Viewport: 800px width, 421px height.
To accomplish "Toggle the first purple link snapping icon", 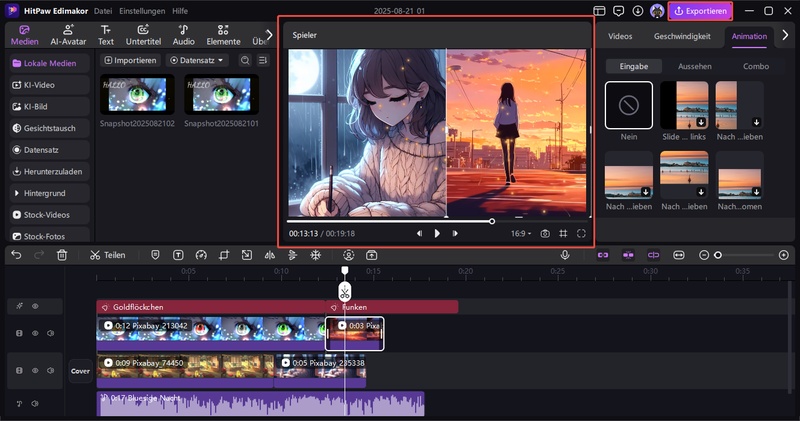I will [603, 255].
